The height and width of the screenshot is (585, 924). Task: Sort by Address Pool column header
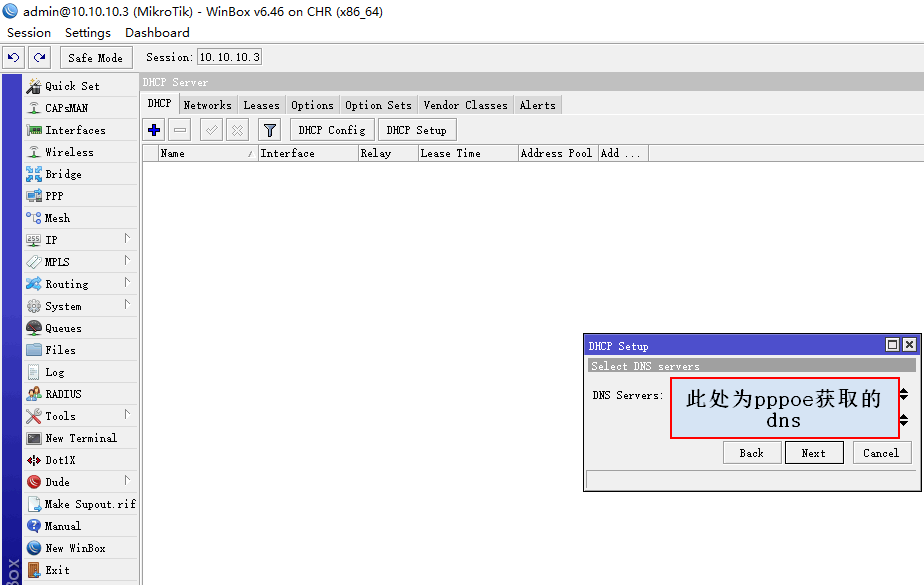558,153
